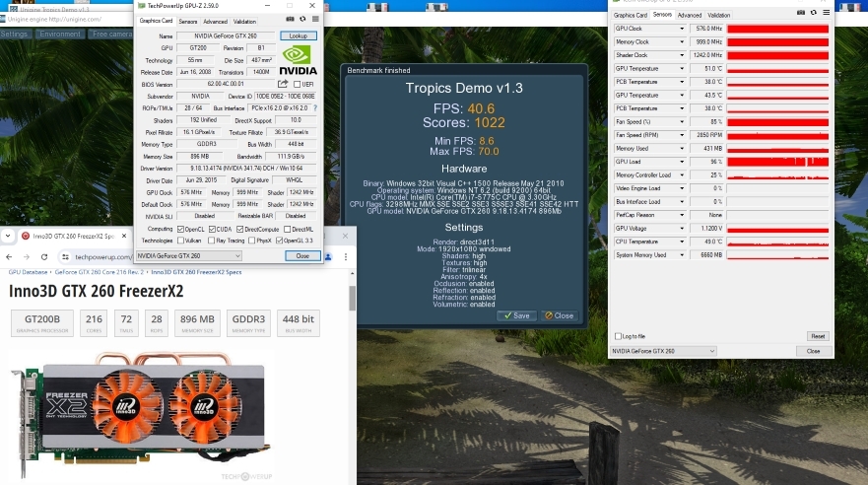Toggle the OpenGL 3.3 checkbox
Screen dimensions: 868x485
pyautogui.click(x=279, y=241)
